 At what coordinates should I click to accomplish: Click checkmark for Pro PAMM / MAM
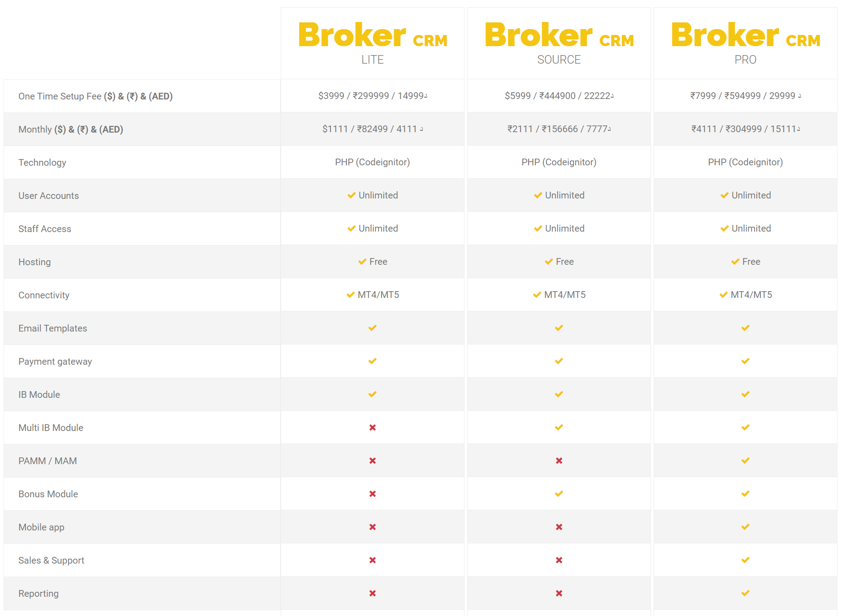tap(746, 461)
